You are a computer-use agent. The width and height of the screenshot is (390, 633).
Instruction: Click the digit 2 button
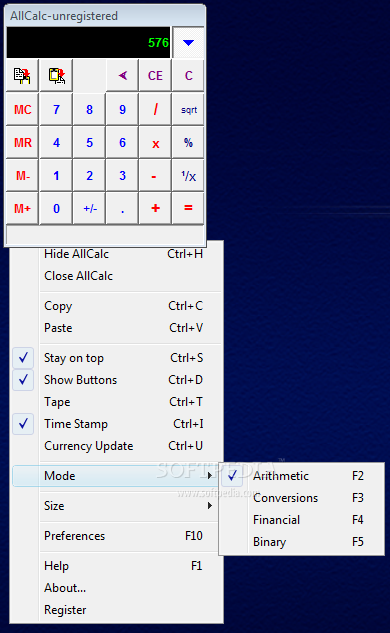[x=89, y=176]
